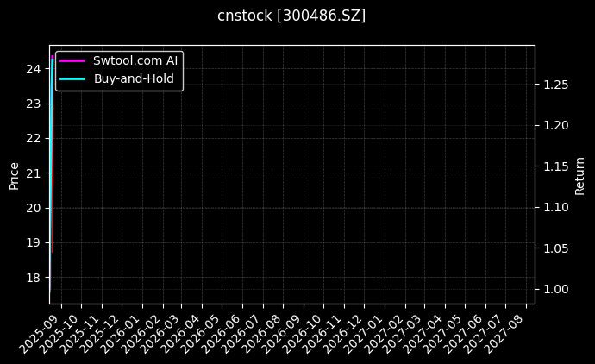Select the Swtool.com AI legend label
This screenshot has height=364, width=595.
(x=135, y=60)
